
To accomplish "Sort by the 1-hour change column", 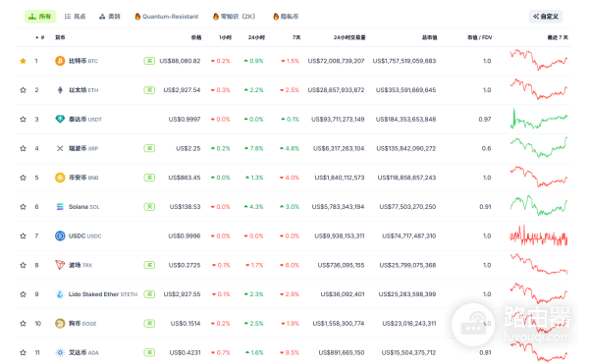I will [x=226, y=37].
